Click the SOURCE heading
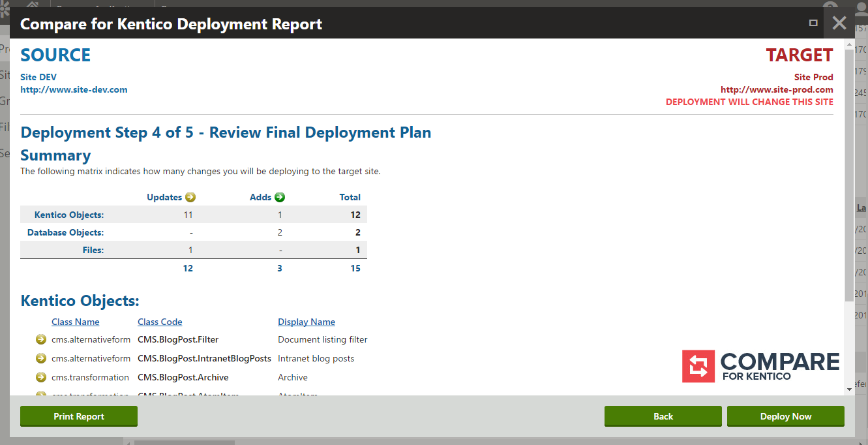868x445 pixels. pyautogui.click(x=55, y=55)
